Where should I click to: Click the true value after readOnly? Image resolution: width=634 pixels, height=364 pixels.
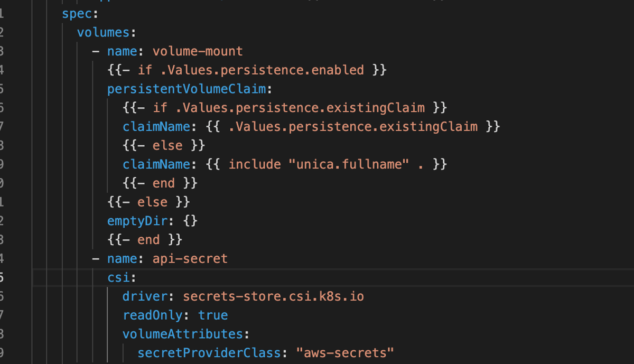[213, 315]
